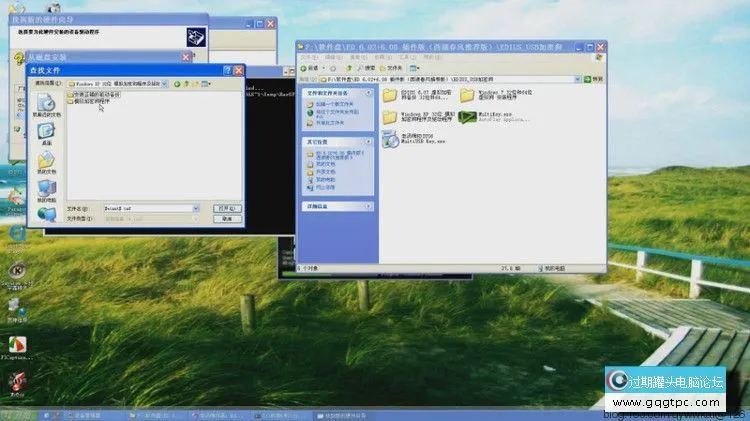Image resolution: width=750 pixels, height=421 pixels.
Task: Open the EDIUS 6.07 folder
Action: 390,96
